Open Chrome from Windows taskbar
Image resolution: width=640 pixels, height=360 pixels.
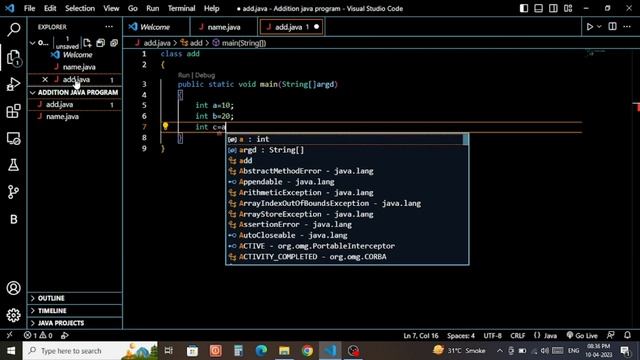(x=307, y=351)
